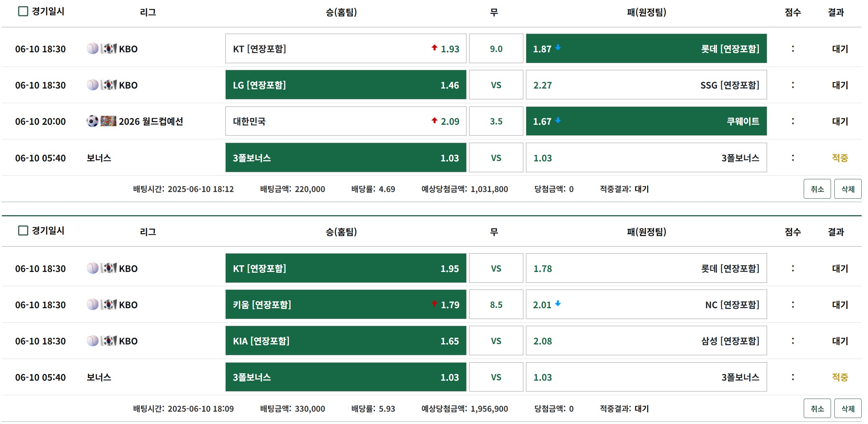The image size is (868, 424).
Task: Click the 9.0 draw cell in the KT row
Action: (496, 49)
